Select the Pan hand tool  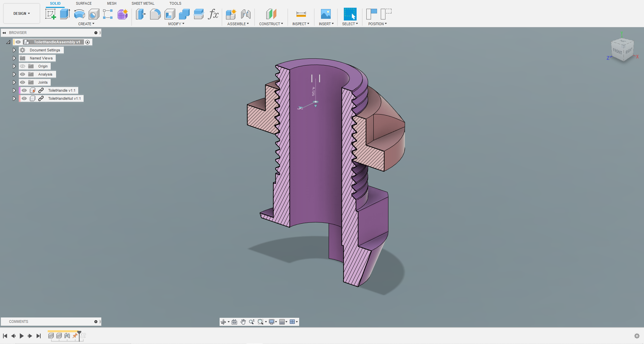pos(243,322)
